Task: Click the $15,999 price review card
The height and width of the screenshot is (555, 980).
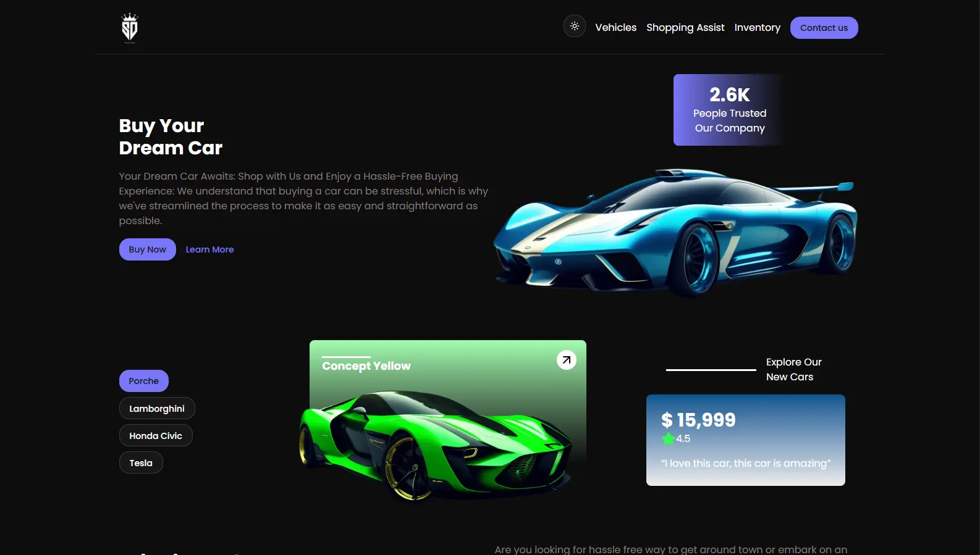Action: click(x=746, y=440)
